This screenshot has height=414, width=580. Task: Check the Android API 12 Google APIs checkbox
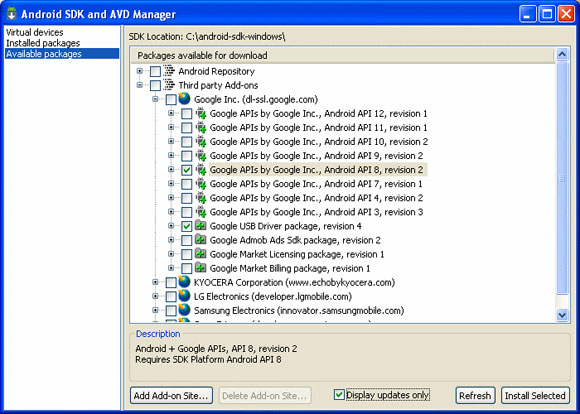(x=186, y=114)
